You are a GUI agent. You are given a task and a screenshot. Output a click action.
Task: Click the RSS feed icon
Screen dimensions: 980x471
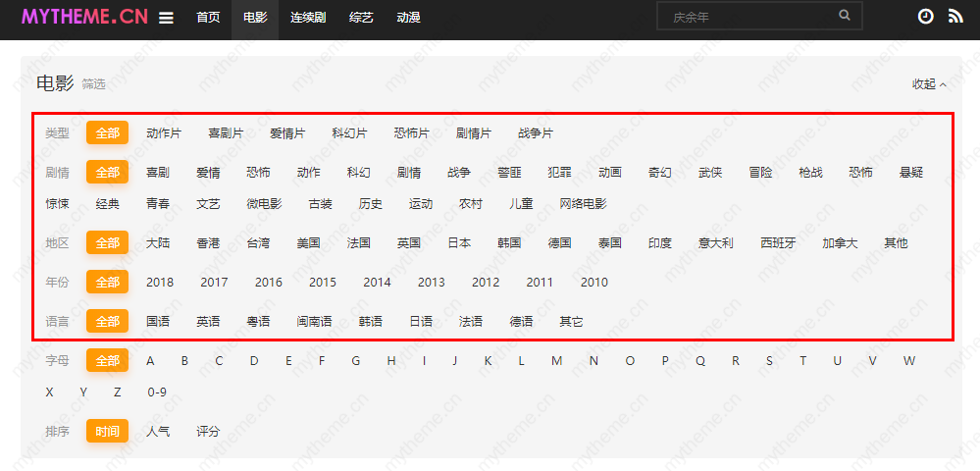pos(955,17)
